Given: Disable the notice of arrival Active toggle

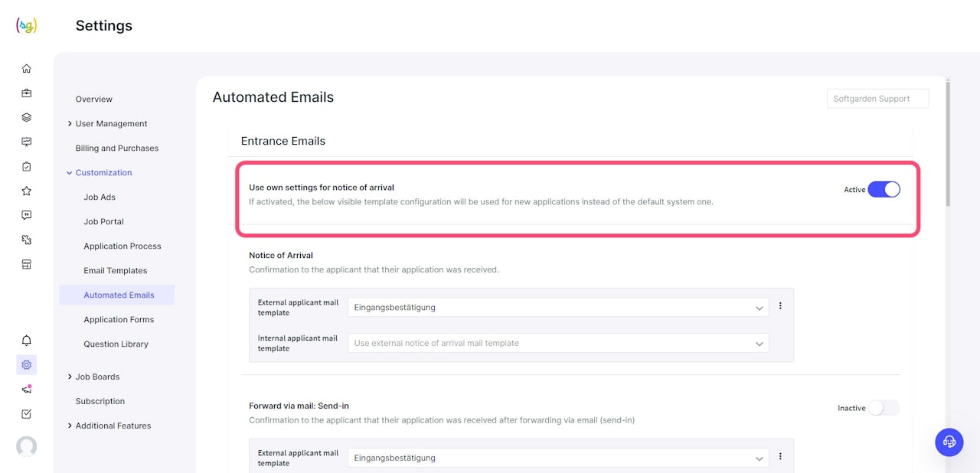Looking at the screenshot, I should pyautogui.click(x=884, y=190).
